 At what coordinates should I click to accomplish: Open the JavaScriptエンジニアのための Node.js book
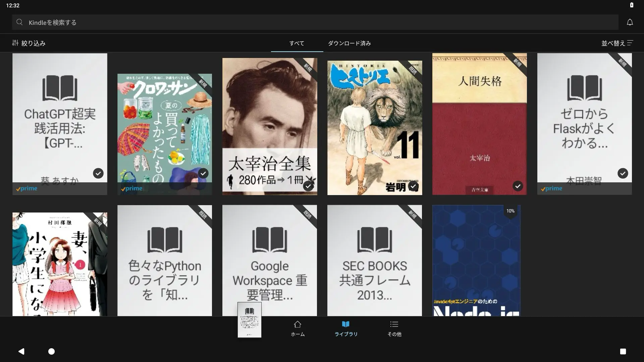[476, 260]
